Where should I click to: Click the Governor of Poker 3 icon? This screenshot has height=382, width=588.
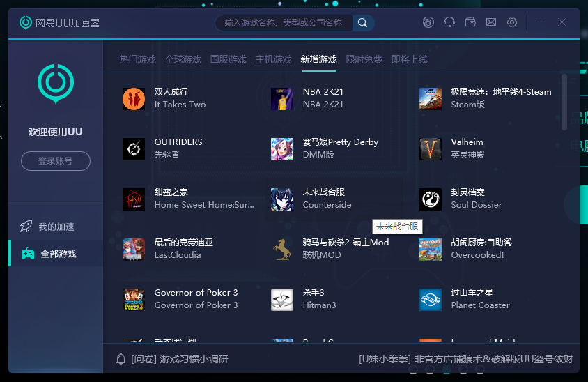pos(134,300)
